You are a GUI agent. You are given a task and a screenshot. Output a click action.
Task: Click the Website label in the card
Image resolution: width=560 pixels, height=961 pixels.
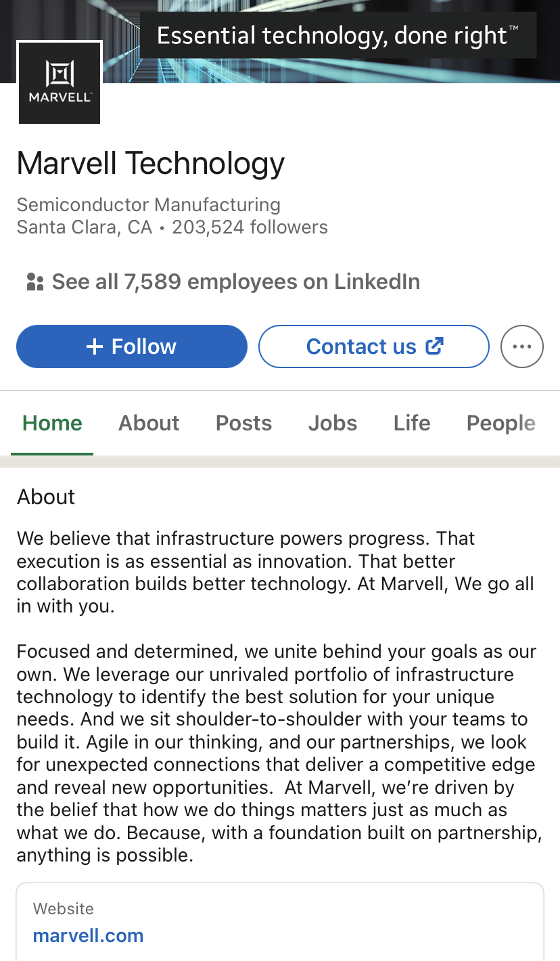click(x=64, y=909)
